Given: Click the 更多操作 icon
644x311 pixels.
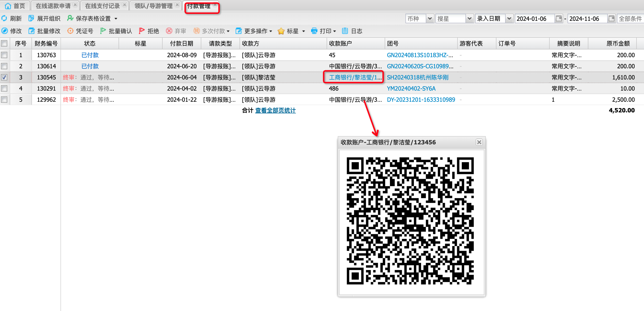Looking at the screenshot, I should (x=239, y=31).
